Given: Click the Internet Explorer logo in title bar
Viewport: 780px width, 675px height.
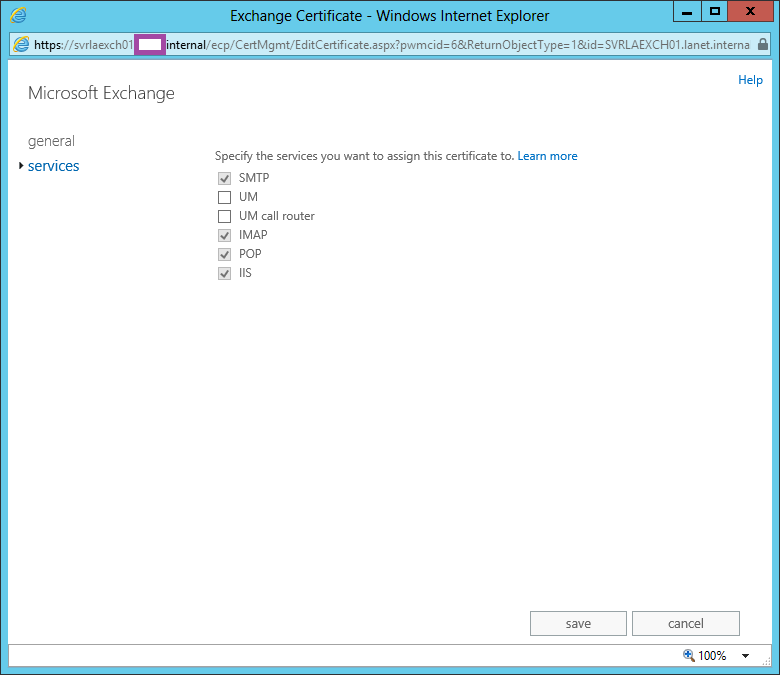Looking at the screenshot, I should 18,15.
